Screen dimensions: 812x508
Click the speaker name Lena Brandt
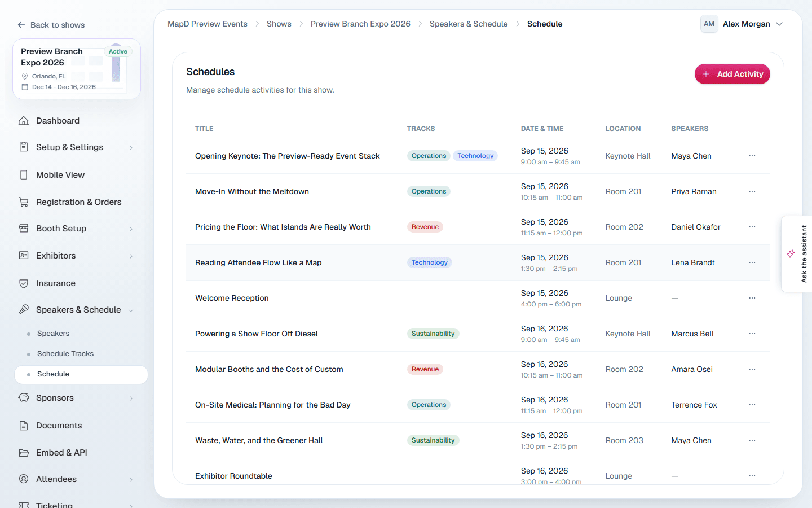693,262
